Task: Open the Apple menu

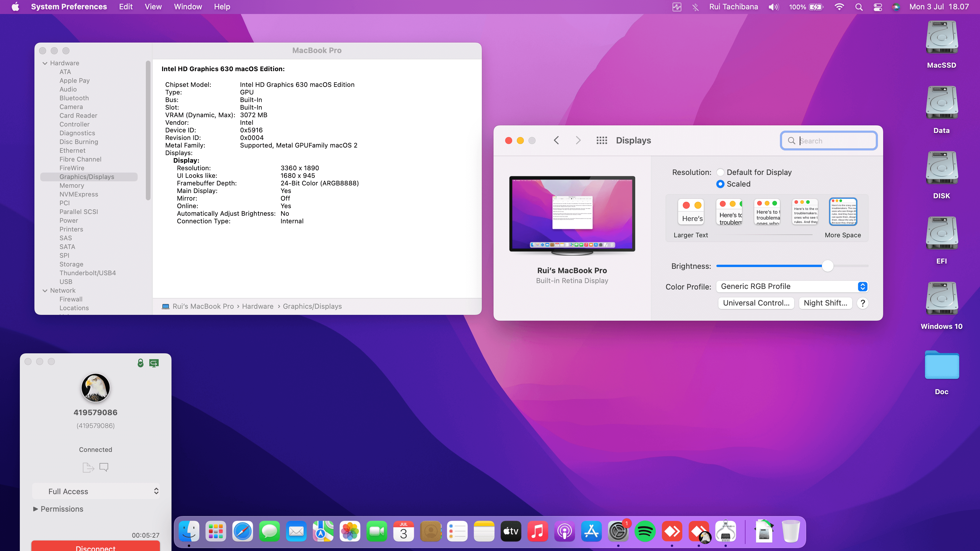Action: (x=15, y=7)
